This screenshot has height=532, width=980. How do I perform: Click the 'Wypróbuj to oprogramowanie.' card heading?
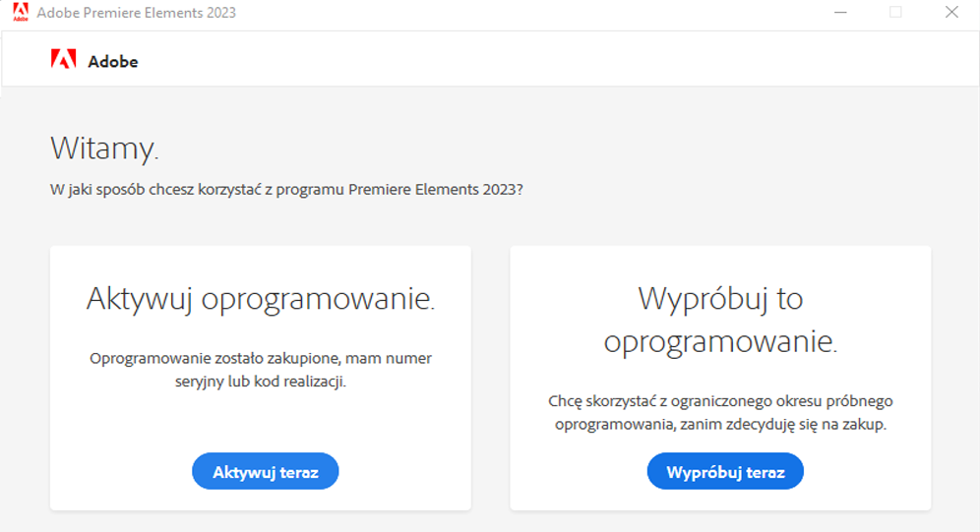[x=720, y=320]
